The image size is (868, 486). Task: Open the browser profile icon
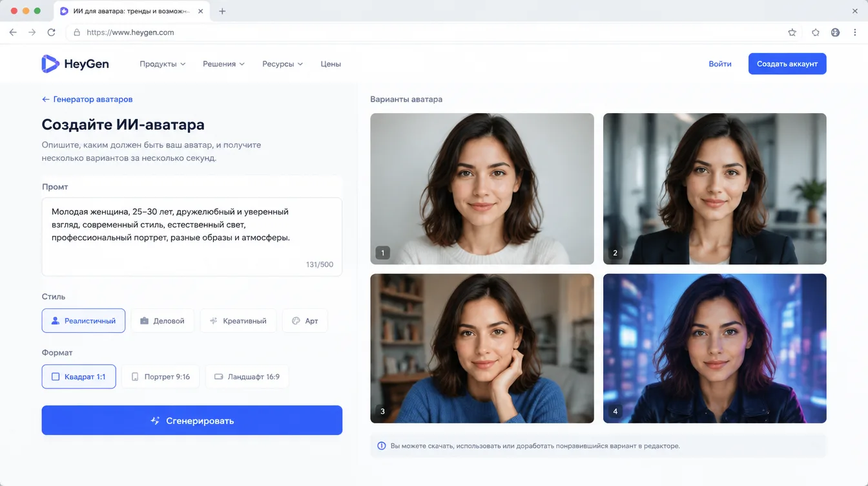click(835, 32)
